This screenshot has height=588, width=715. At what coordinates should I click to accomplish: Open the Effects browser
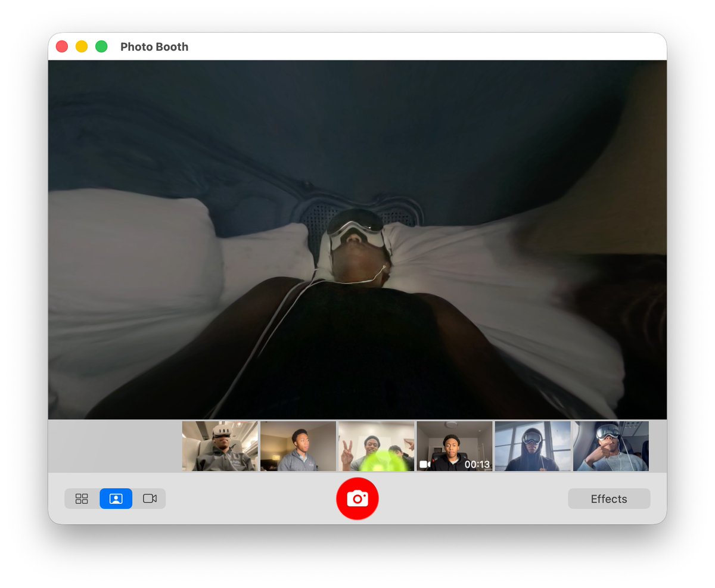609,499
